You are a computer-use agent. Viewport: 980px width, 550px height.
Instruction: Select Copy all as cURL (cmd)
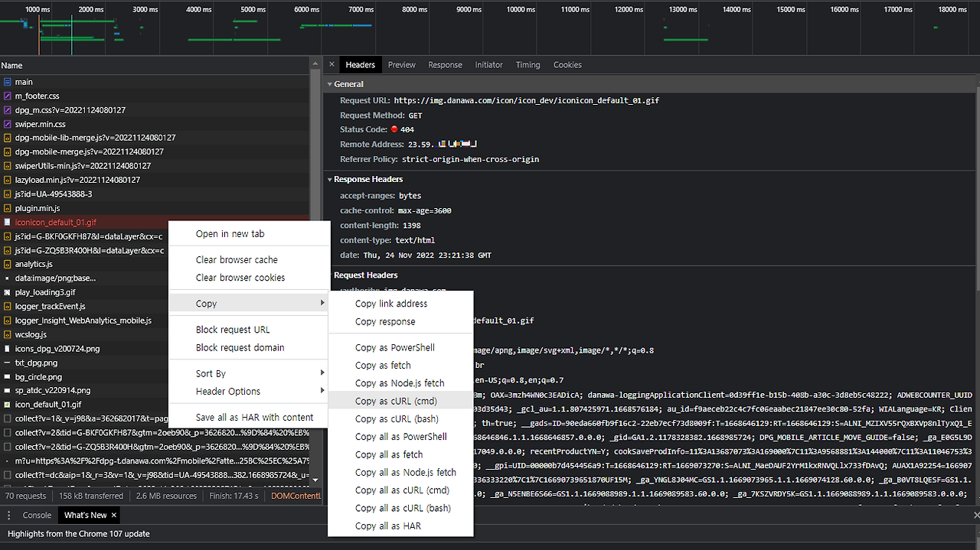point(400,490)
